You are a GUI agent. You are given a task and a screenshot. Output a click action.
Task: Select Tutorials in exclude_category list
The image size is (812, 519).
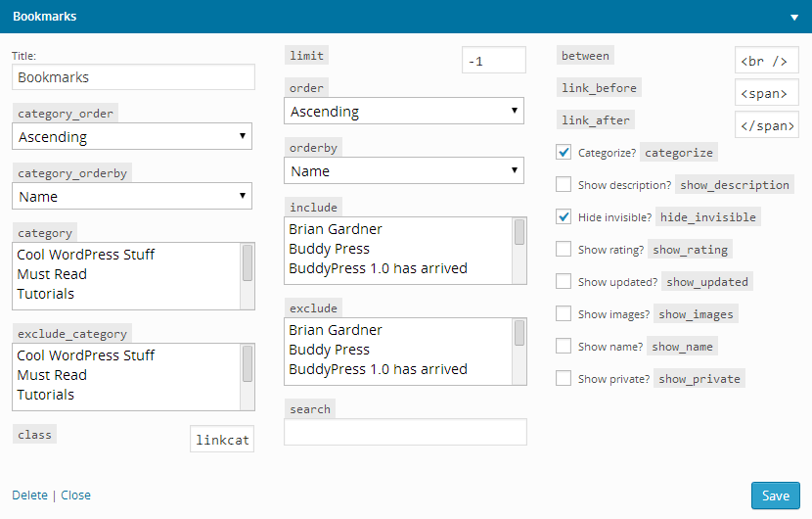[x=46, y=395]
